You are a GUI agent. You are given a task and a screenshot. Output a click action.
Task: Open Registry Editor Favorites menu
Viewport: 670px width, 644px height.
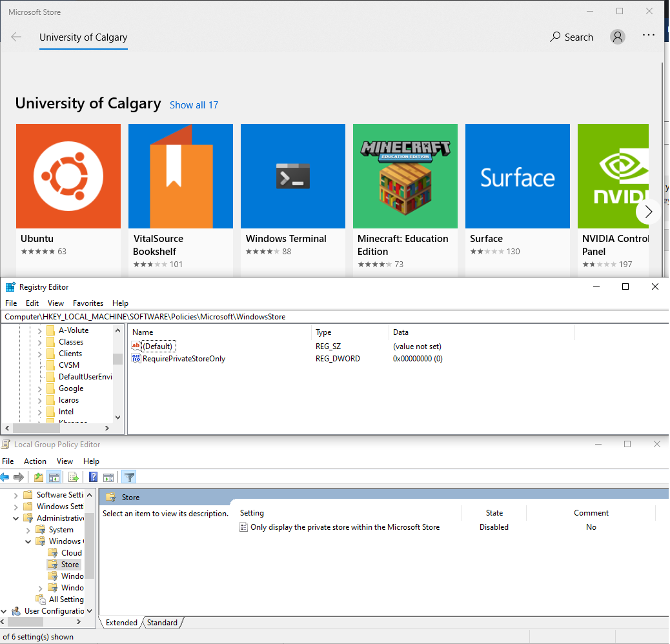[x=88, y=303]
